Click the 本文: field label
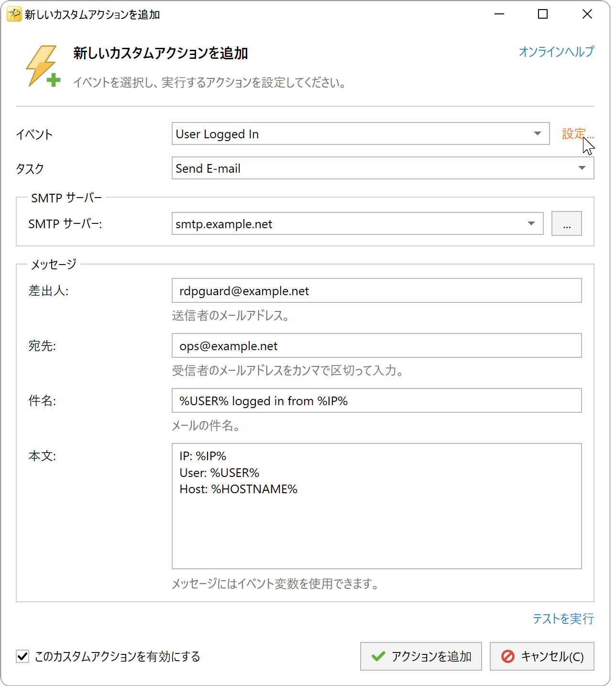The image size is (616, 686). coord(42,456)
